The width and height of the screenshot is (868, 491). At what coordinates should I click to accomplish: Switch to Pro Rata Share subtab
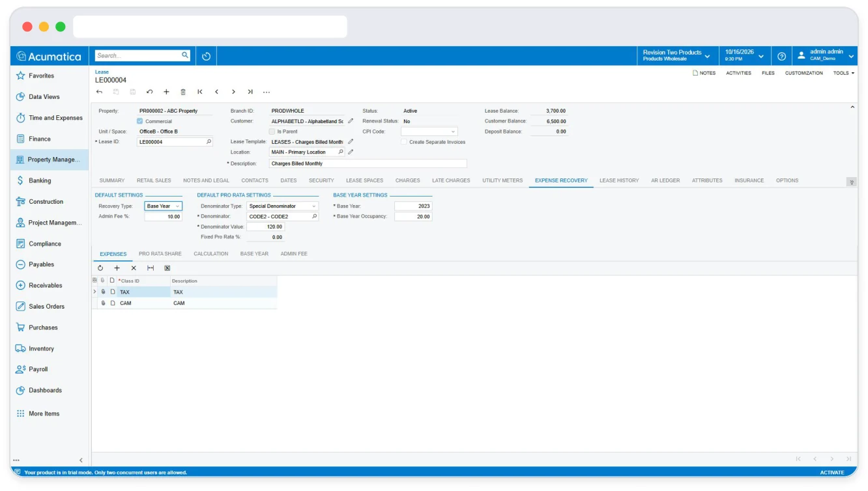[160, 253]
